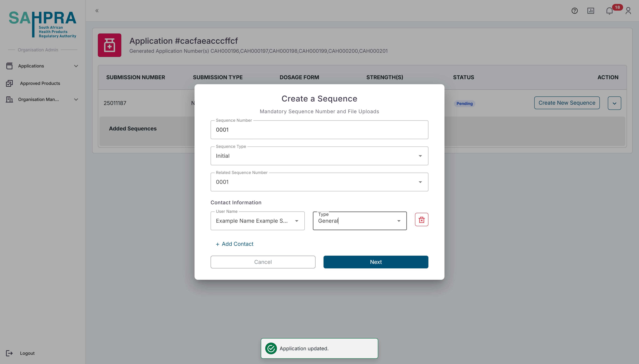Open the contact Type dropdown

(x=360, y=221)
